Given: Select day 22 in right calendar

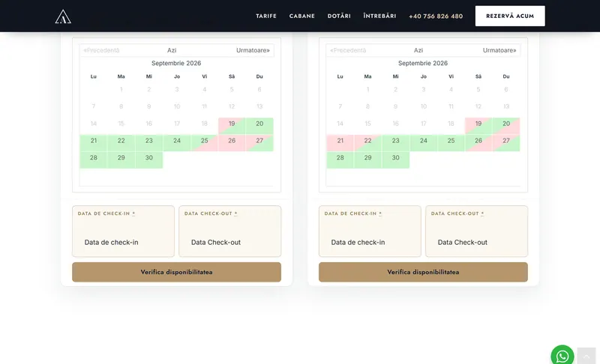Looking at the screenshot, I should 367,143.
